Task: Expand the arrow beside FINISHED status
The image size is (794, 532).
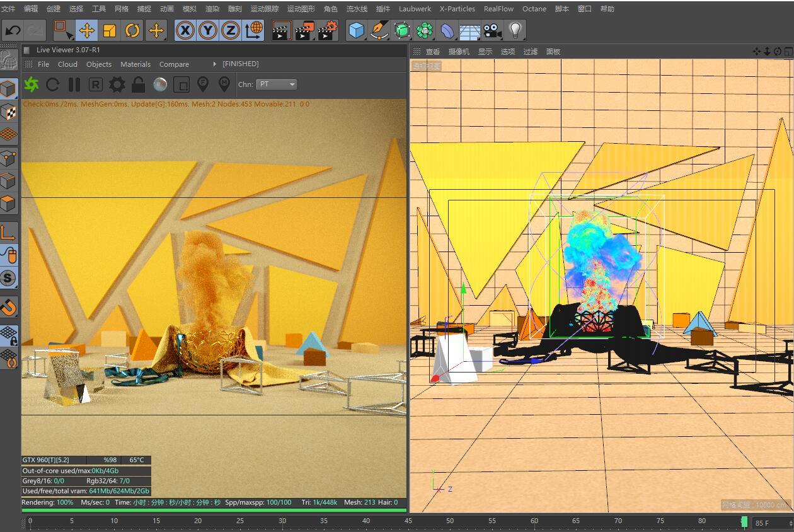Action: pos(215,64)
